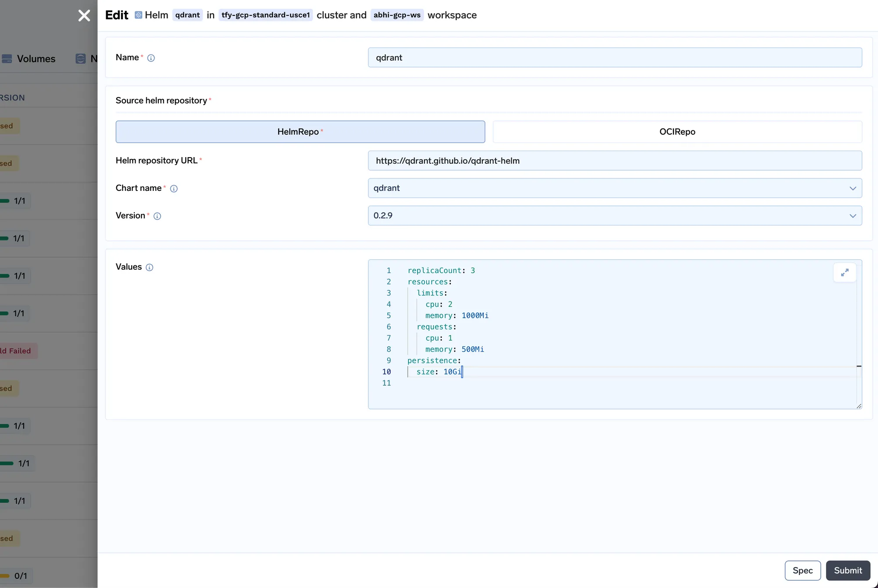Screen dimensions: 878x588
Task: Click the Helm icon in the header
Action: tap(138, 15)
